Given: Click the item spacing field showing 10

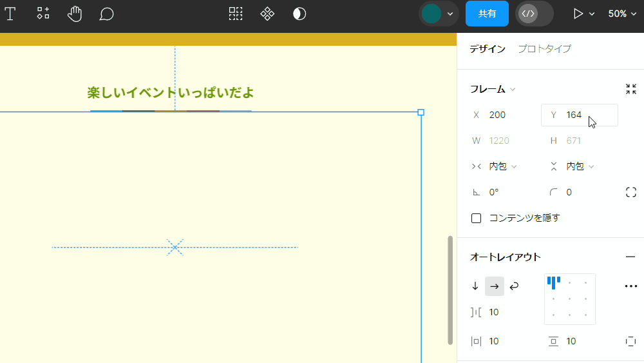Looking at the screenshot, I should click(x=502, y=312).
